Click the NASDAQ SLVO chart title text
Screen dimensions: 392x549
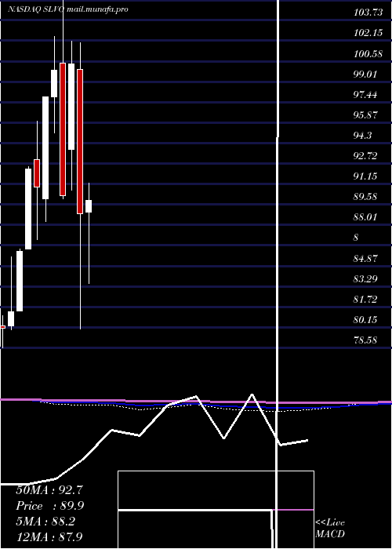click(x=36, y=9)
